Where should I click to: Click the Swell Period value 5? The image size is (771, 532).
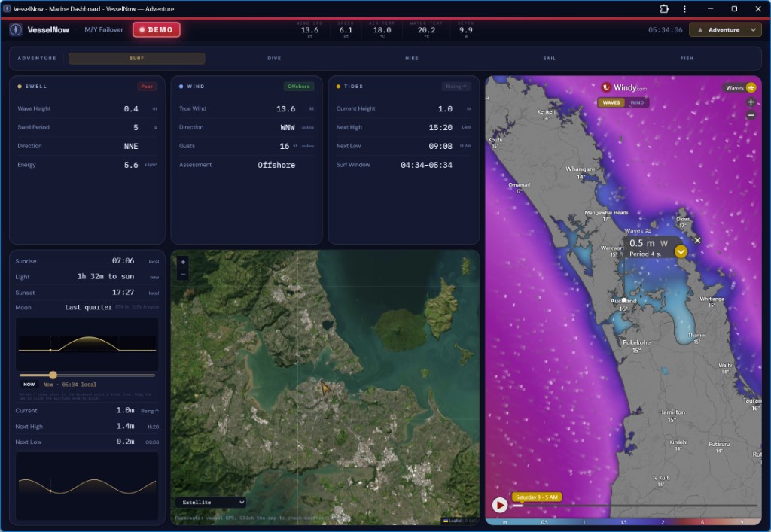click(136, 128)
